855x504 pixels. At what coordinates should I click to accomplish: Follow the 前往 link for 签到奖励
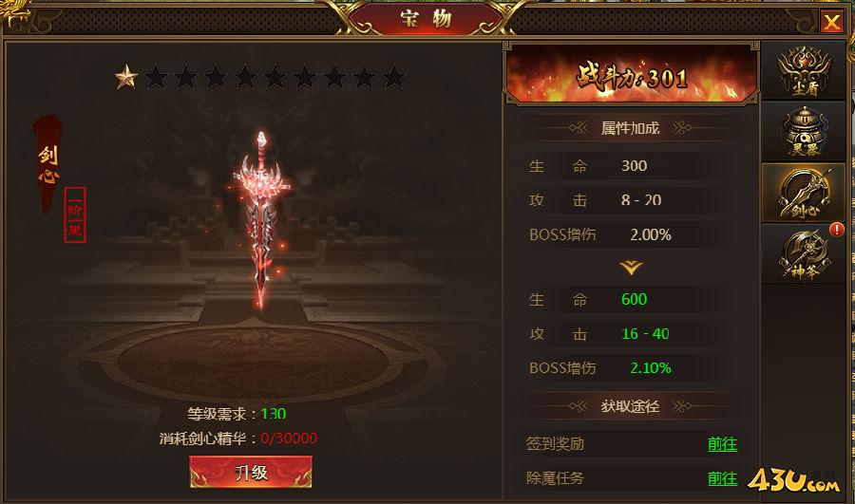pos(723,444)
